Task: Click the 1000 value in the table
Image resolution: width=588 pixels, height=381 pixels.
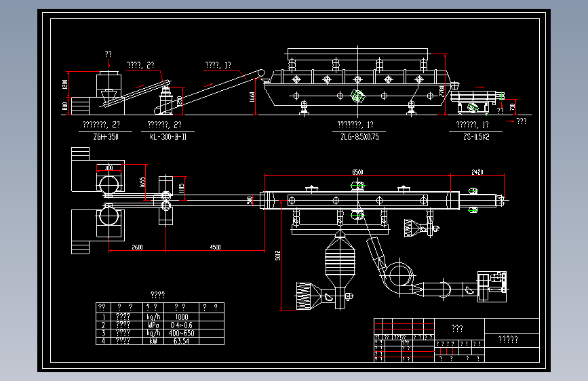Action: [x=182, y=317]
